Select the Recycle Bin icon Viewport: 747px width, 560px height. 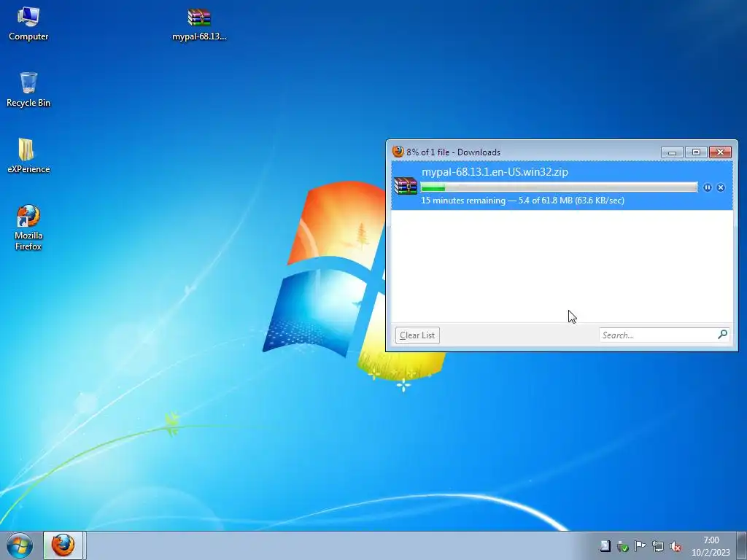28,90
